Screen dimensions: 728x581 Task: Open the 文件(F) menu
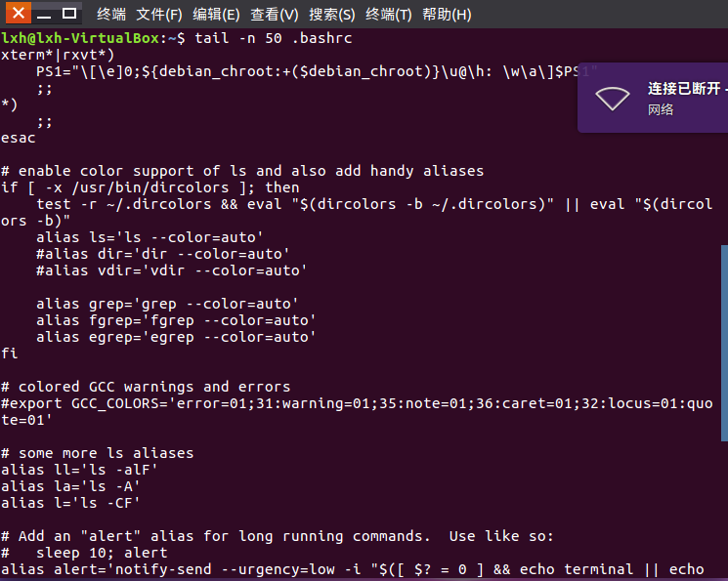click(159, 15)
